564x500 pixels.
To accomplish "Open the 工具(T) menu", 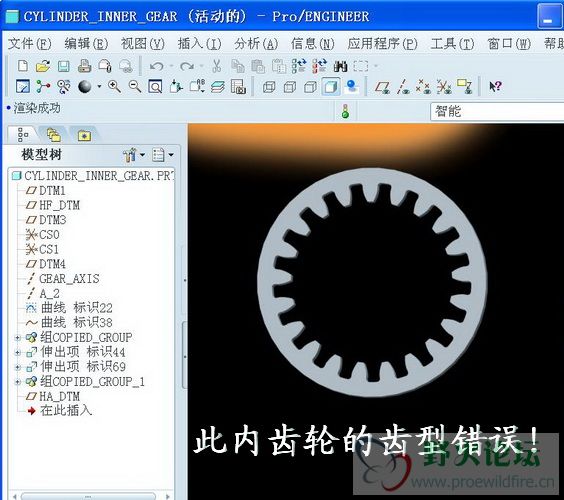I will coord(452,44).
